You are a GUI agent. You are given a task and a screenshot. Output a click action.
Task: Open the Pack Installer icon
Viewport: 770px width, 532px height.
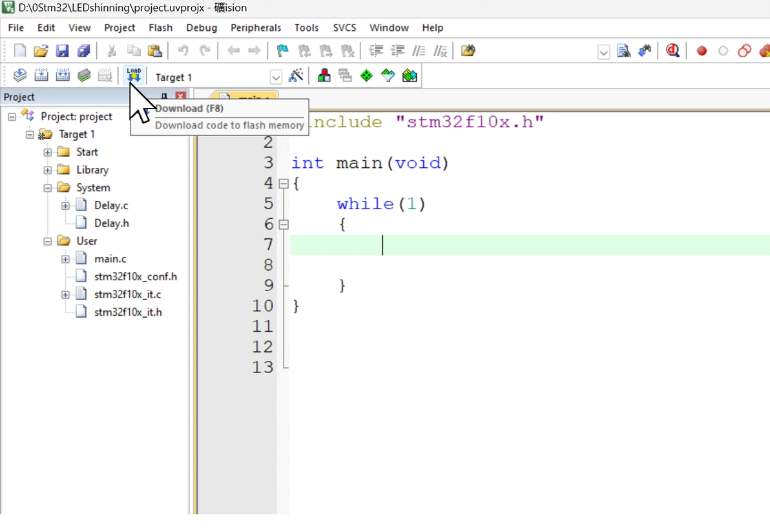[410, 76]
